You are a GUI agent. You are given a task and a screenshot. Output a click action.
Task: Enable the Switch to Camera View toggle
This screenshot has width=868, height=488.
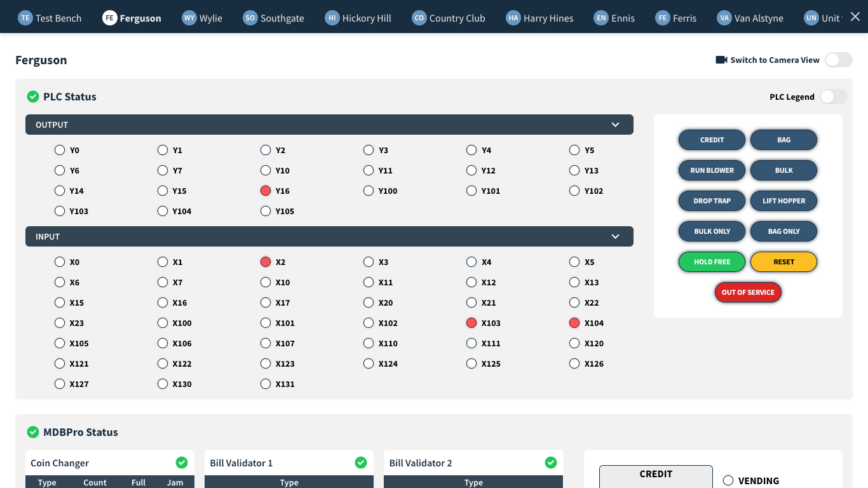click(x=838, y=60)
